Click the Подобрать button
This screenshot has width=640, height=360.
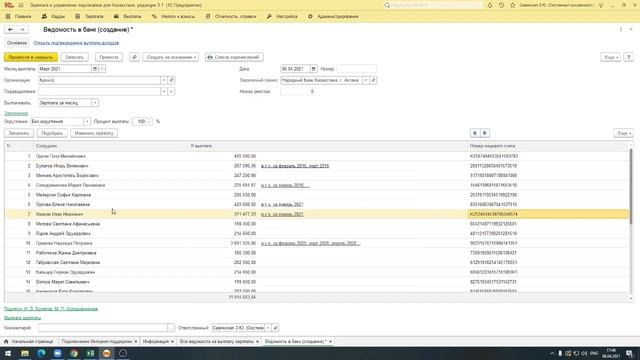click(52, 133)
